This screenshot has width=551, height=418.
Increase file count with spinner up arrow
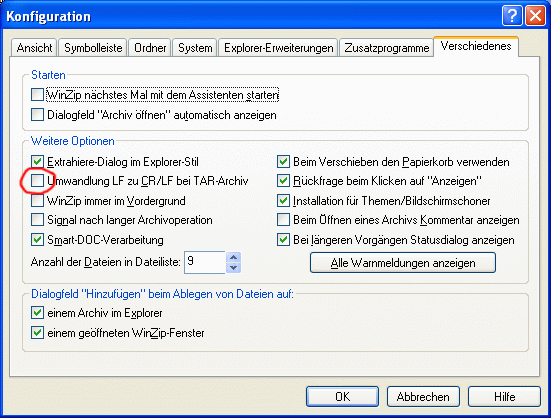[234, 257]
